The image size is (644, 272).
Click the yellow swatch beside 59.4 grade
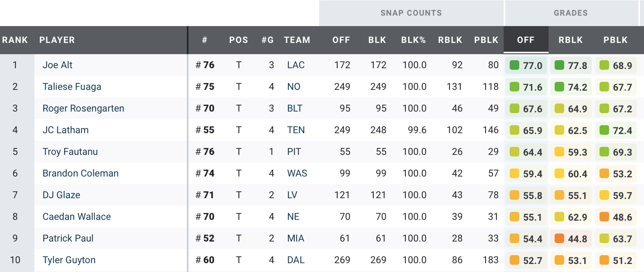(514, 173)
